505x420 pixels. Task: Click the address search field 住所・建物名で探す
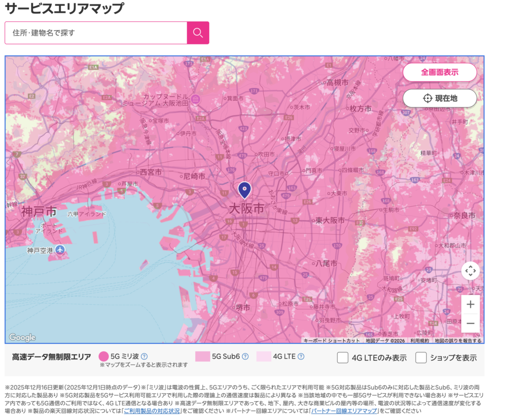point(96,33)
